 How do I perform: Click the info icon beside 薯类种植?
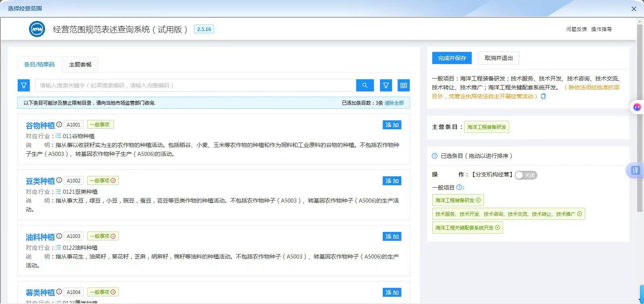pos(59,292)
